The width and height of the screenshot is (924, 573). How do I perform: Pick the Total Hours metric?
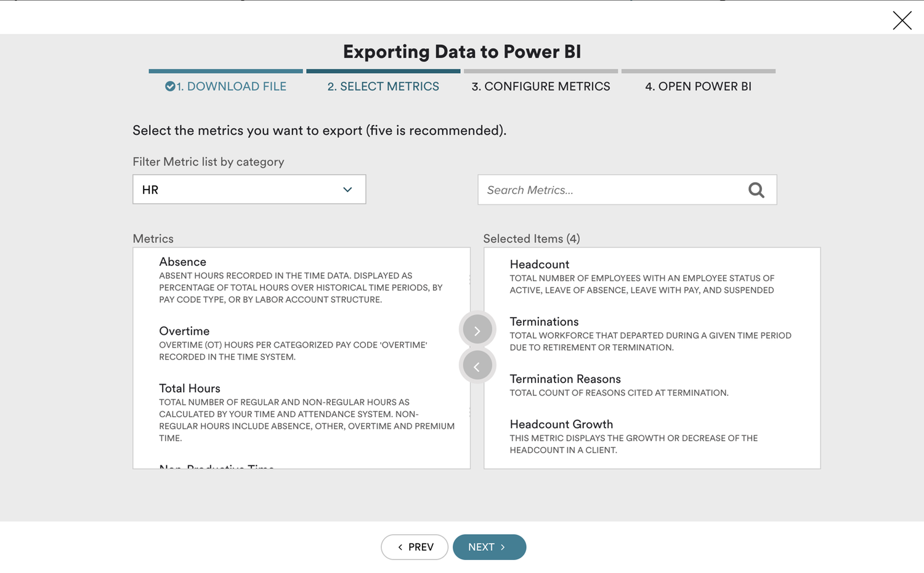coord(302,412)
